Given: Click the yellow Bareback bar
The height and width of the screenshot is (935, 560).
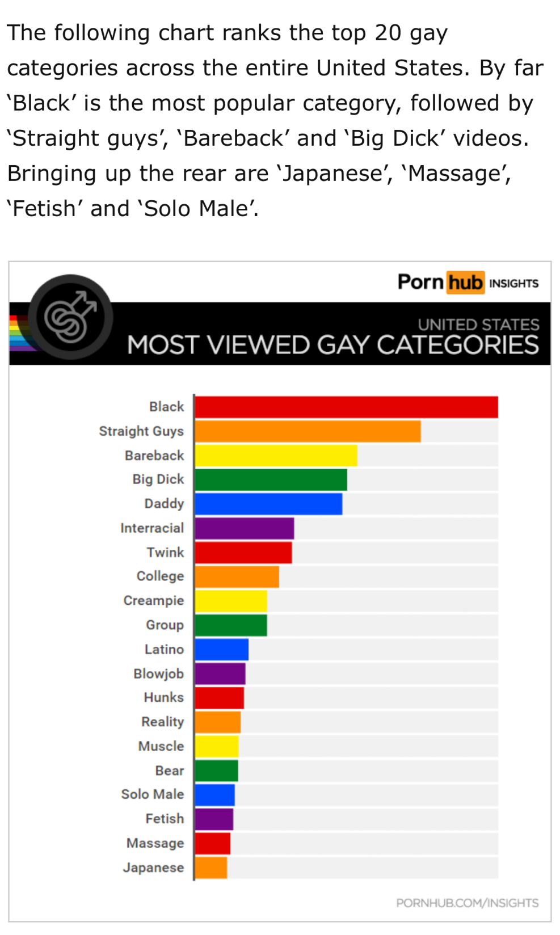Looking at the screenshot, I should click(x=276, y=456).
